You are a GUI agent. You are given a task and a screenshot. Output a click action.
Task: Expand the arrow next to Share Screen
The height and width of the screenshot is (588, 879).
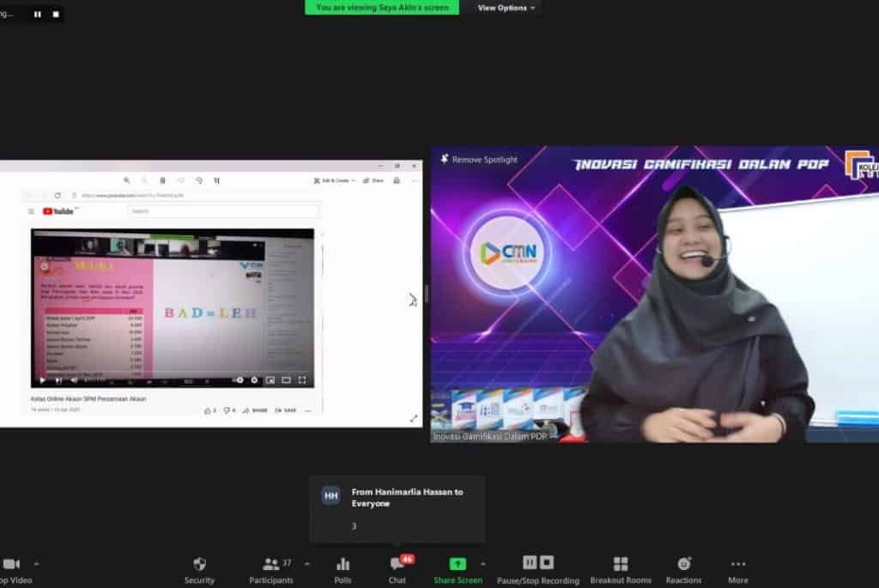point(482,562)
